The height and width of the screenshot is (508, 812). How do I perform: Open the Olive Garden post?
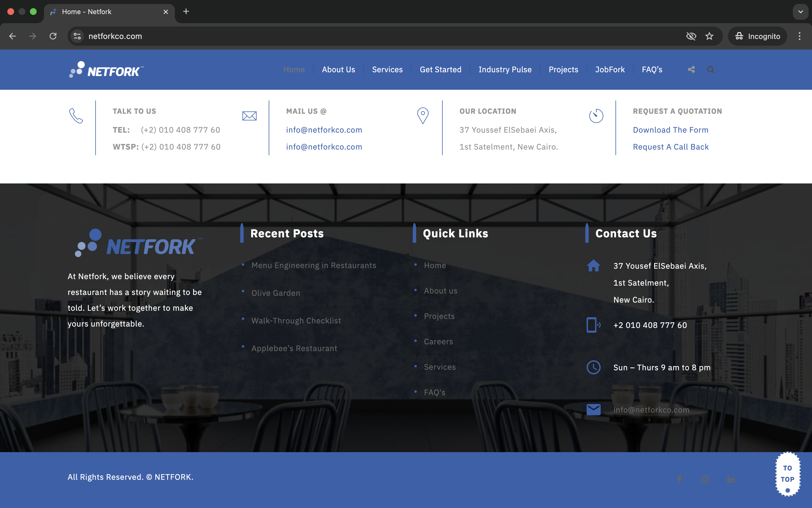tap(276, 293)
